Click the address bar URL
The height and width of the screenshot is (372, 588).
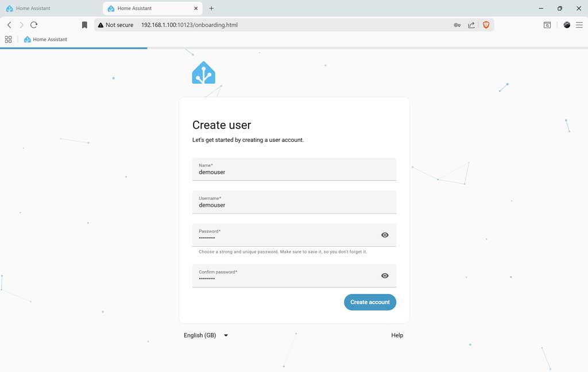click(x=189, y=25)
